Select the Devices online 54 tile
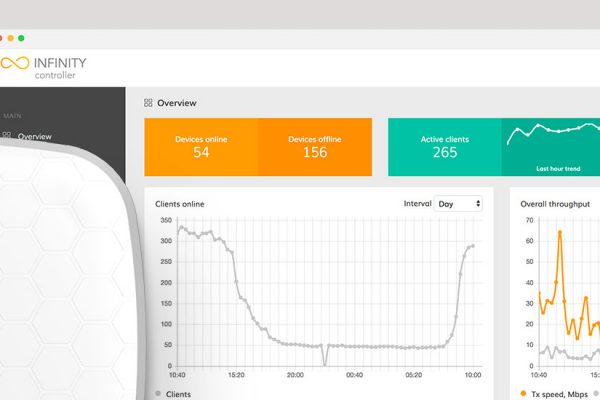The image size is (600, 400). click(x=201, y=147)
